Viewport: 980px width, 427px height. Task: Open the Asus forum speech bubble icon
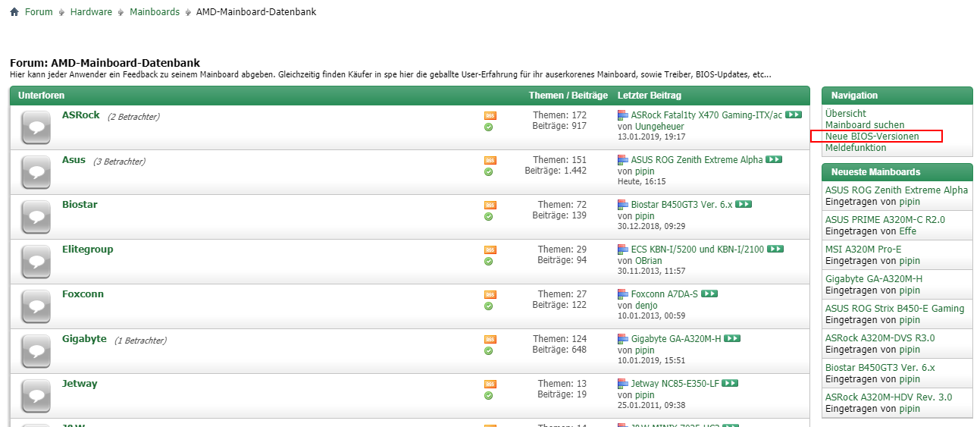pos(36,172)
